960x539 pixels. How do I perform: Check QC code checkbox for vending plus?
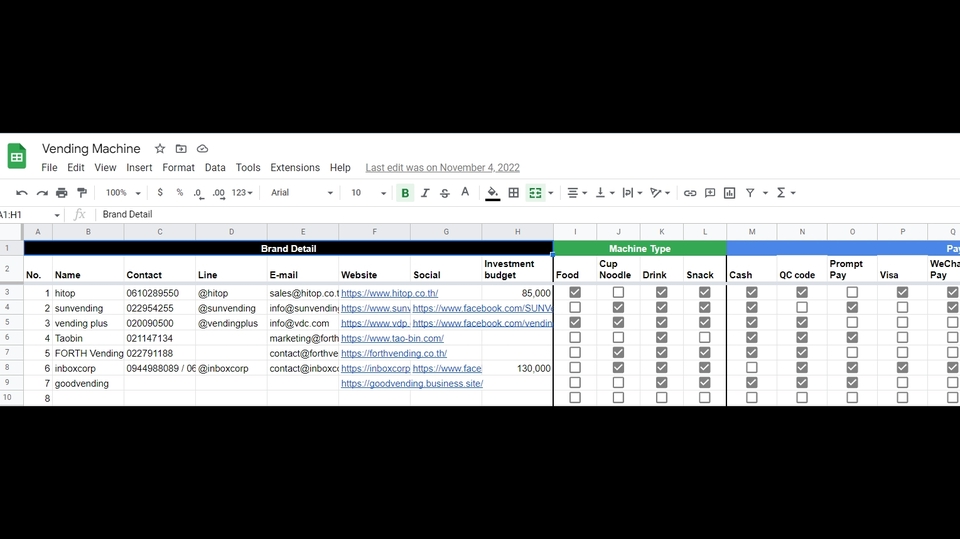point(802,322)
